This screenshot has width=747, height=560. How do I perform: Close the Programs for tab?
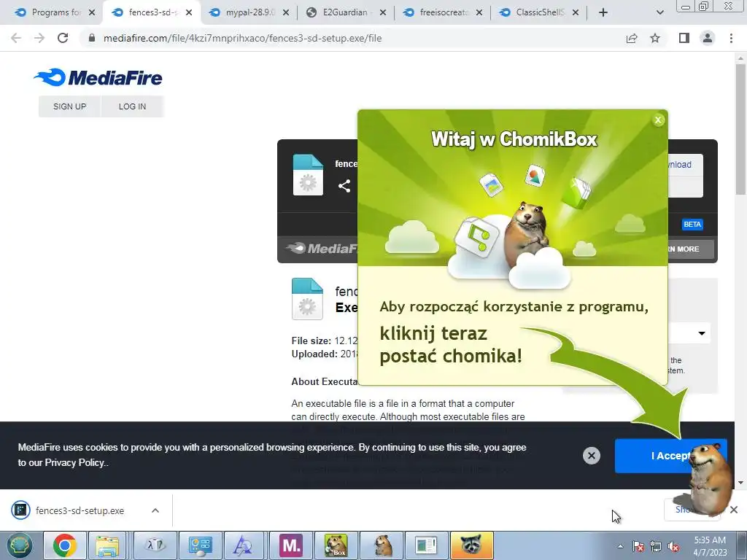click(92, 12)
